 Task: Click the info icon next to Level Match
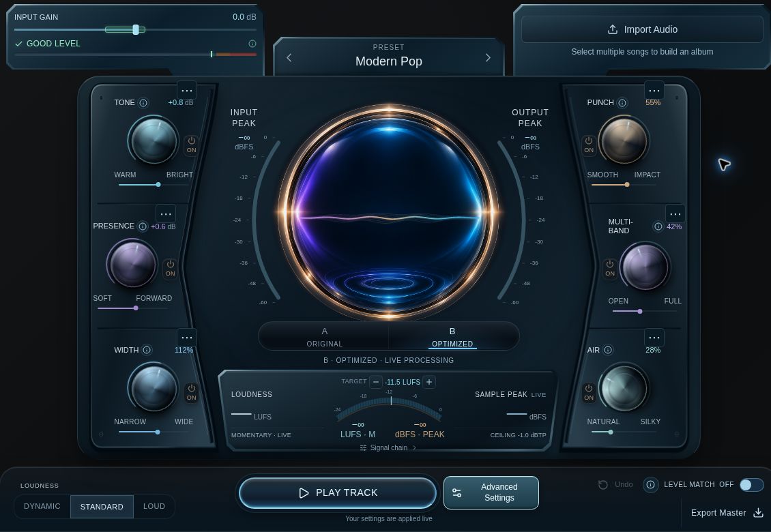point(650,485)
